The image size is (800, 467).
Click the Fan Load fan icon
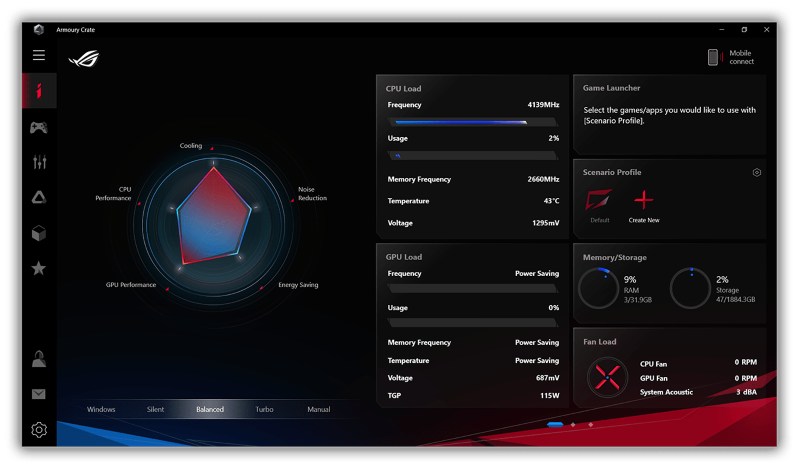coord(607,378)
